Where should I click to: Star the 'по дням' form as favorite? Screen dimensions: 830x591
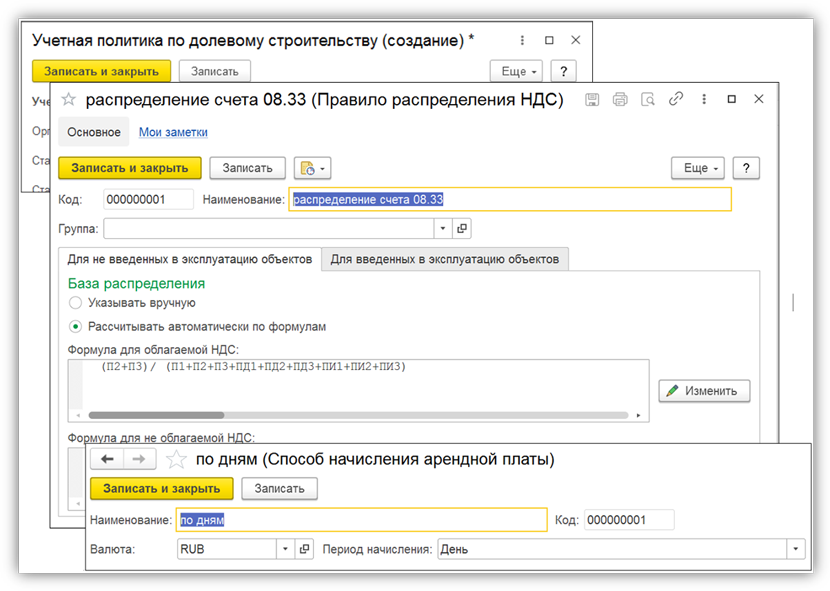176,460
